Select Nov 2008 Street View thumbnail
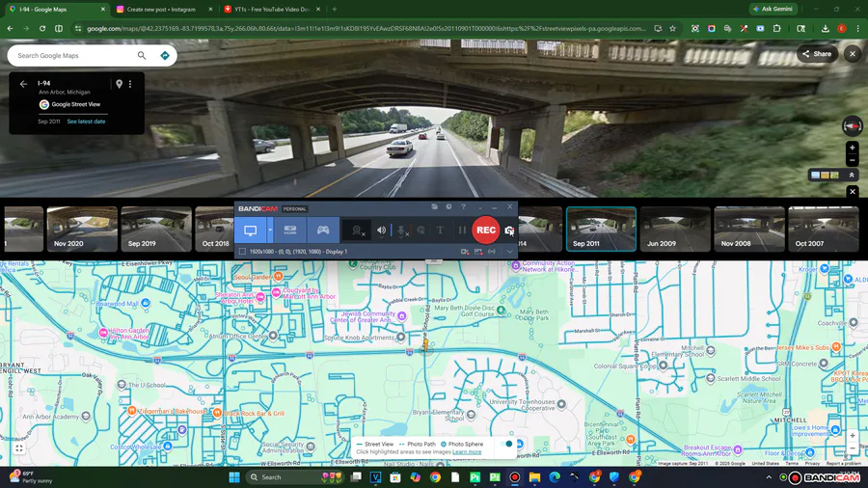The image size is (868, 488). click(749, 230)
